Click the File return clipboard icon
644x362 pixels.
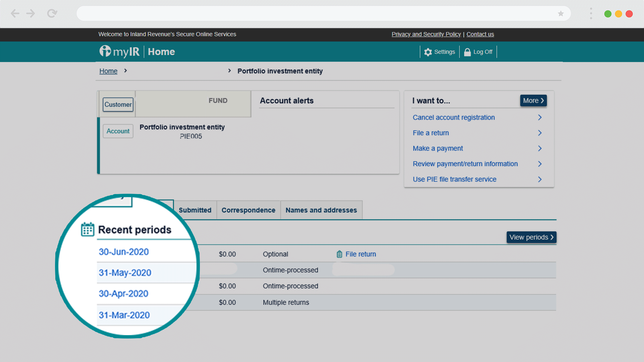coord(339,254)
